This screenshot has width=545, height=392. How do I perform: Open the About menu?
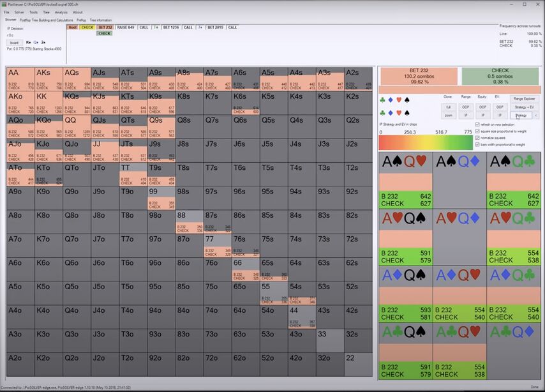pos(77,12)
